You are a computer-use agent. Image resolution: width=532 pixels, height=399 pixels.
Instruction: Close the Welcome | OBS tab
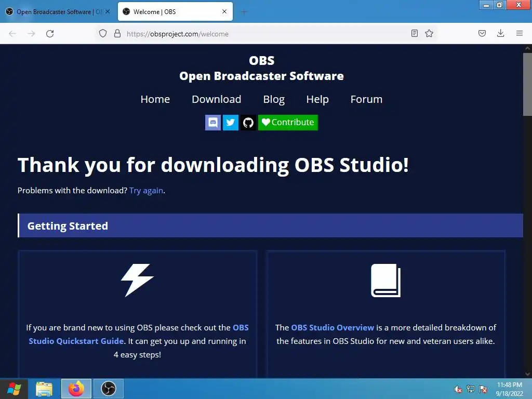click(x=224, y=11)
